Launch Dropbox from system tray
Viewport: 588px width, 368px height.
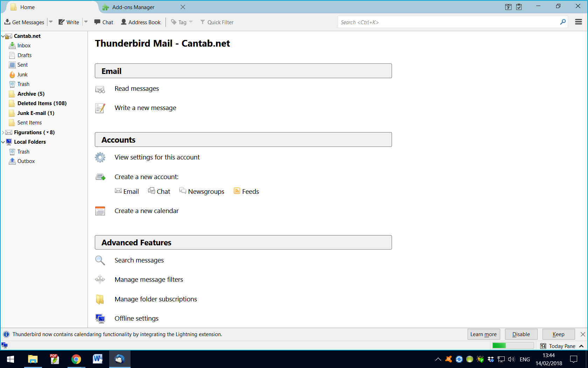point(490,359)
